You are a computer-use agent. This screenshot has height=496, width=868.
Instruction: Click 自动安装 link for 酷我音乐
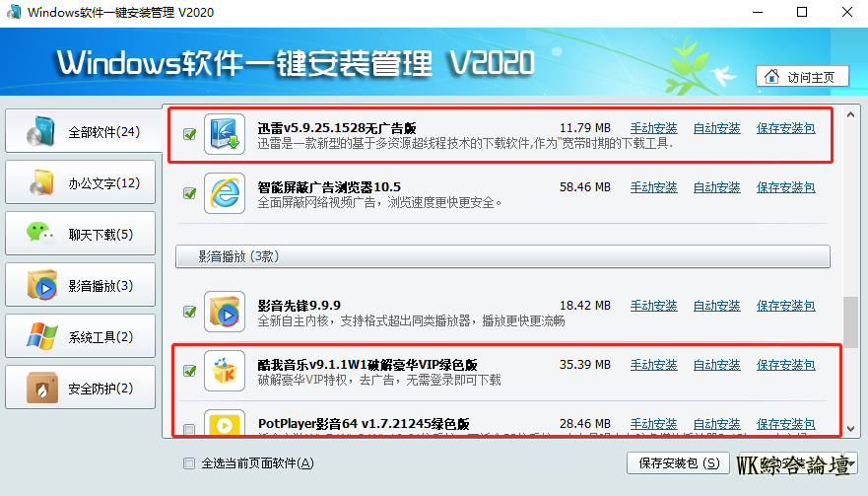717,365
